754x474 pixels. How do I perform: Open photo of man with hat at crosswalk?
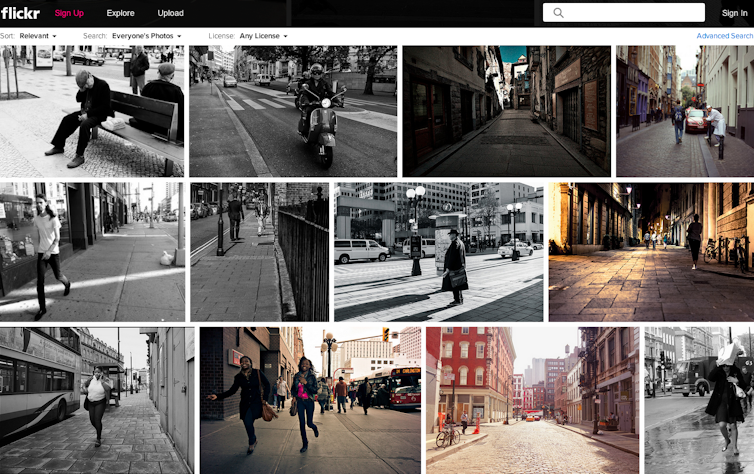(x=439, y=251)
